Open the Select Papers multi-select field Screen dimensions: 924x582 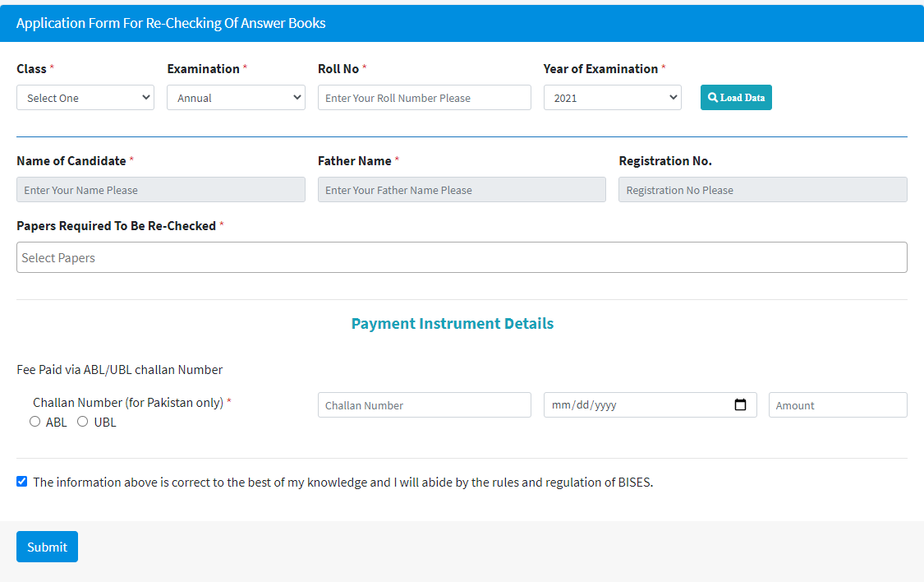[462, 257]
